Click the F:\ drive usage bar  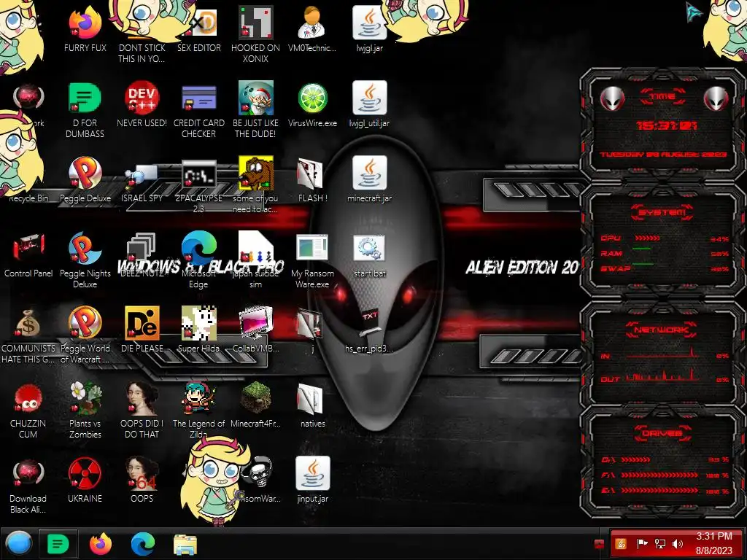click(659, 475)
